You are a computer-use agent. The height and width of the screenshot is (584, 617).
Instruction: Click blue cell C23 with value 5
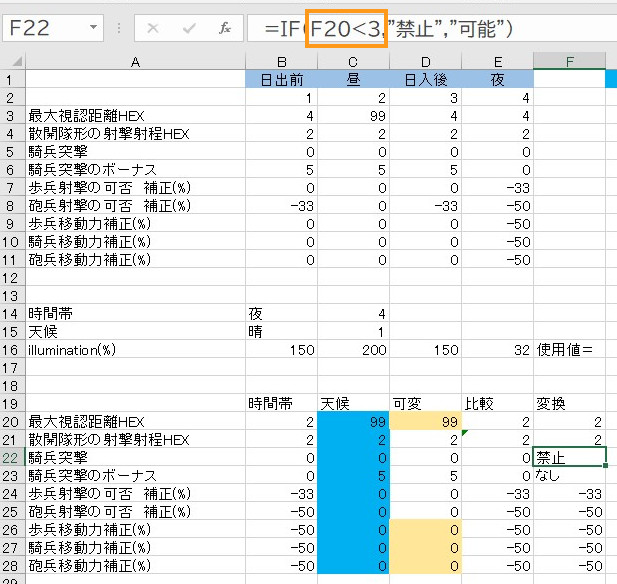pyautogui.click(x=353, y=476)
